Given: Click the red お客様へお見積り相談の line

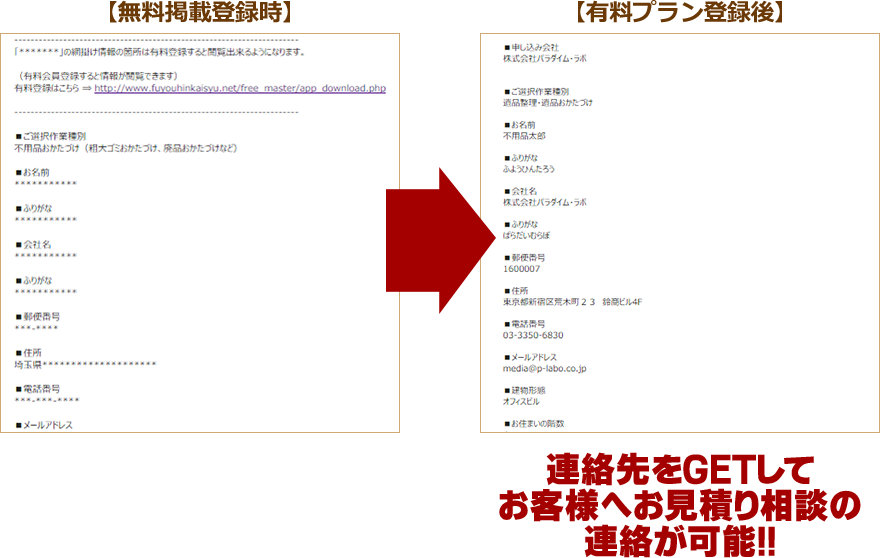Looking at the screenshot, I should click(x=680, y=506).
